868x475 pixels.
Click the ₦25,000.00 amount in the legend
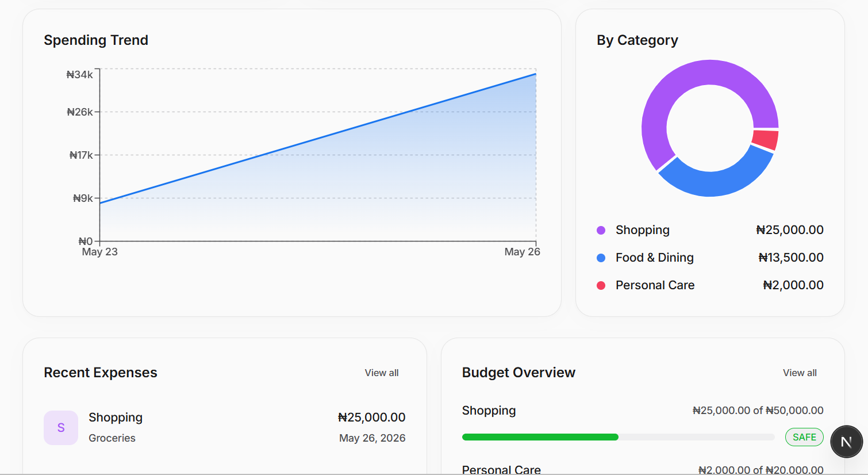(x=790, y=230)
